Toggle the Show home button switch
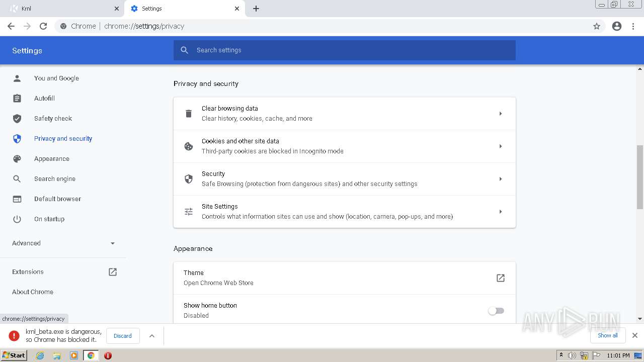 click(x=496, y=311)
